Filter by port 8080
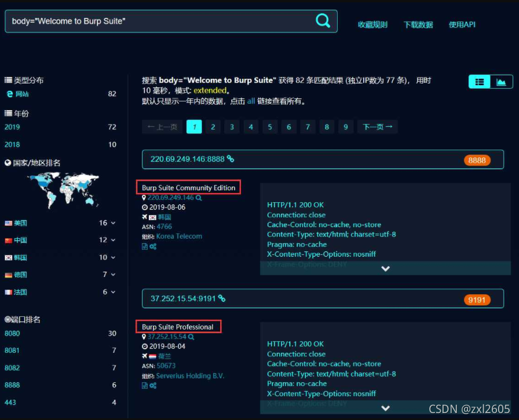Image resolution: width=519 pixels, height=420 pixels. point(12,334)
